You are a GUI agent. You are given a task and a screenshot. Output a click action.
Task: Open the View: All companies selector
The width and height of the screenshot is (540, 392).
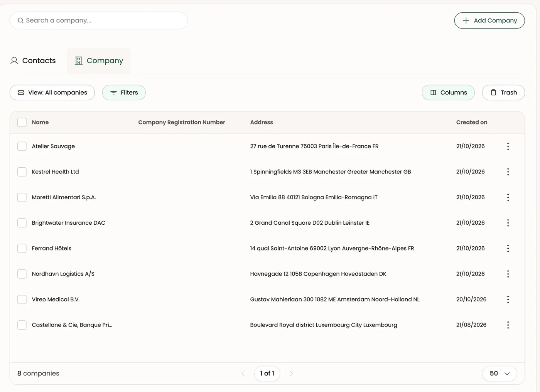click(x=52, y=93)
